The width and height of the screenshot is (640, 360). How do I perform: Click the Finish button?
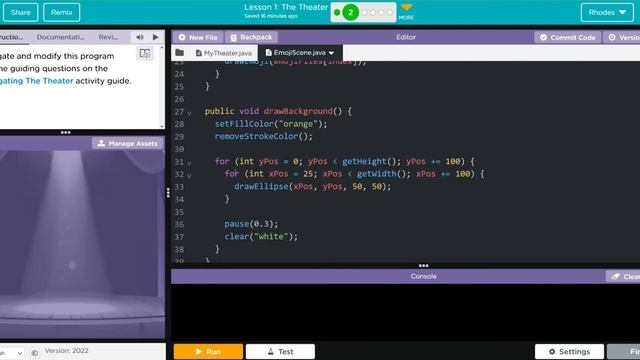(624, 351)
